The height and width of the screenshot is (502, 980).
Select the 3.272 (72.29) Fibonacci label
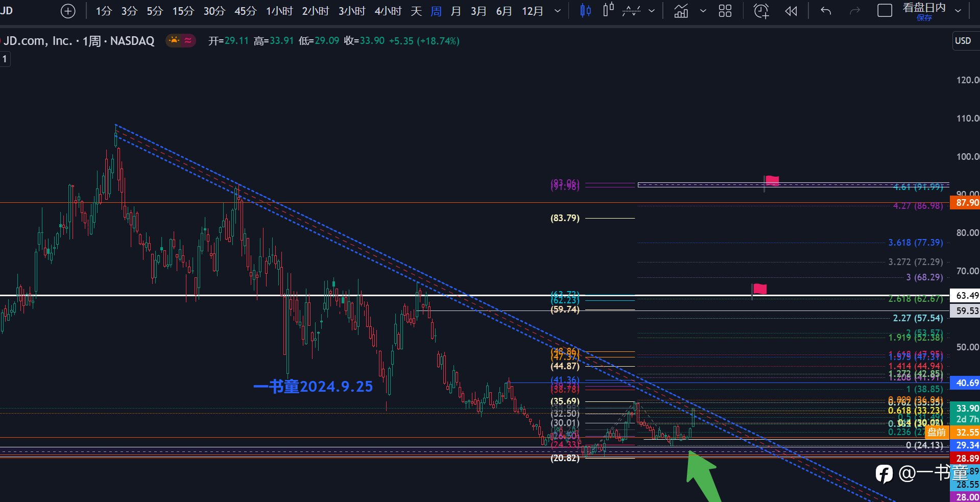(916, 262)
